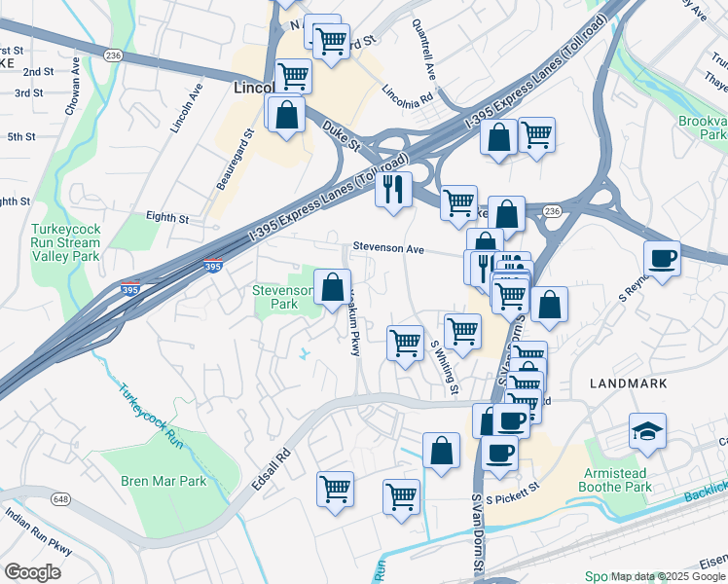Open the shopping cart marker left of S Whiting St
The width and height of the screenshot is (728, 584).
point(405,343)
